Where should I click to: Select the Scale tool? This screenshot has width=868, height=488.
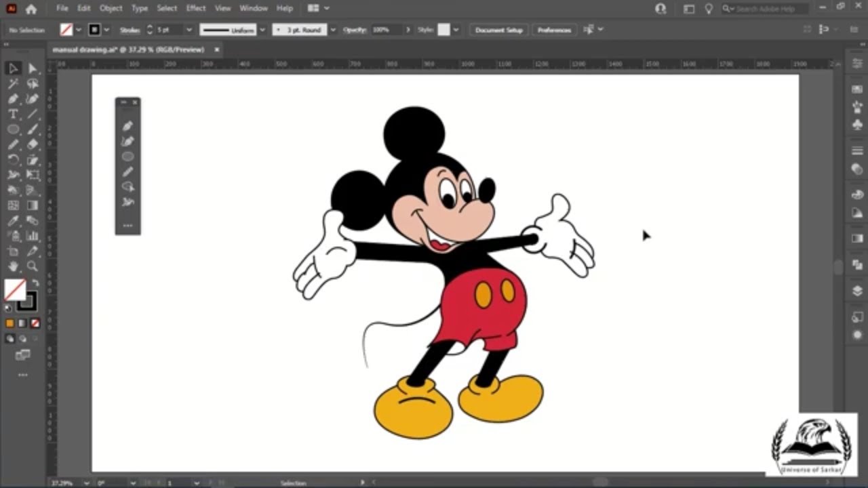click(33, 159)
